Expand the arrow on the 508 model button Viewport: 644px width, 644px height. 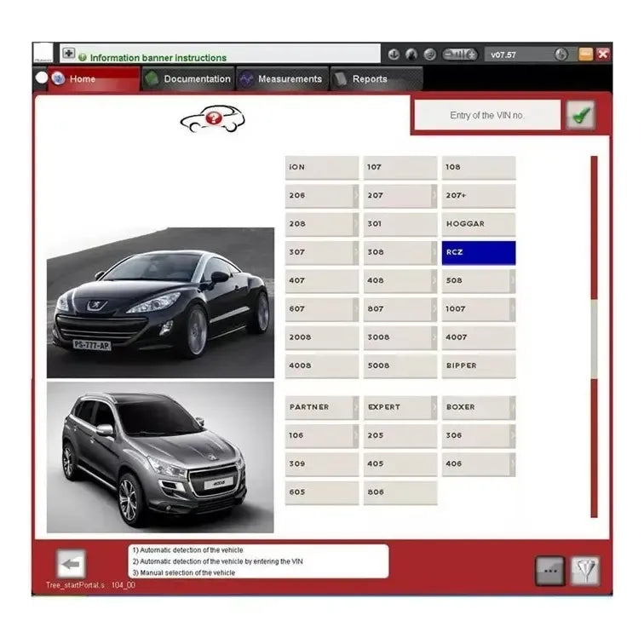[x=513, y=280]
